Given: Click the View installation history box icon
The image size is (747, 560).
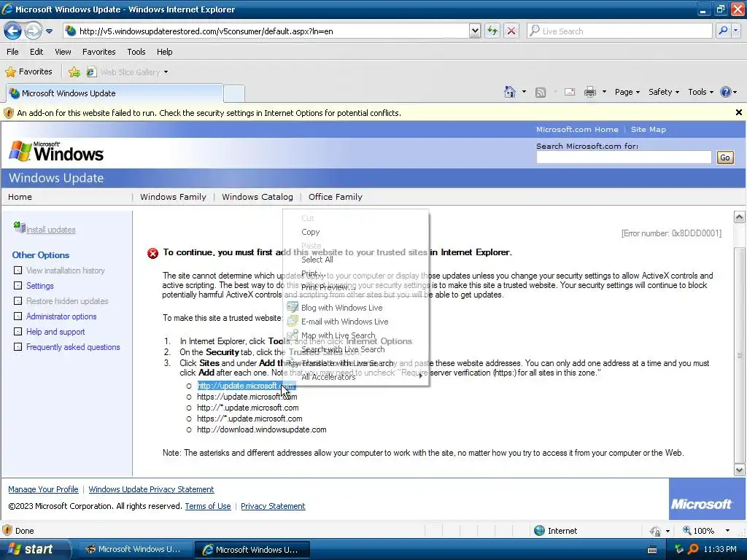Looking at the screenshot, I should (x=18, y=271).
